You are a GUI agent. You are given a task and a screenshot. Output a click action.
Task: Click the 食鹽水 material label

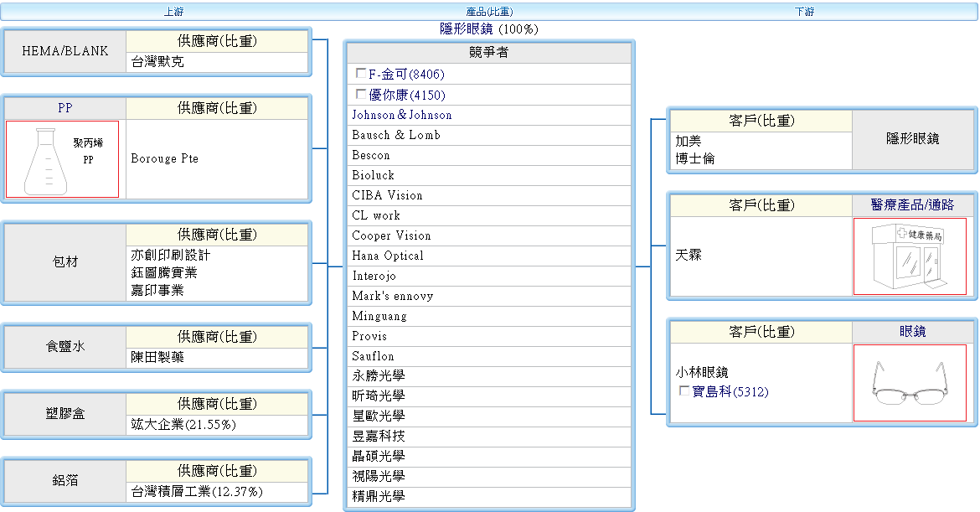[65, 346]
